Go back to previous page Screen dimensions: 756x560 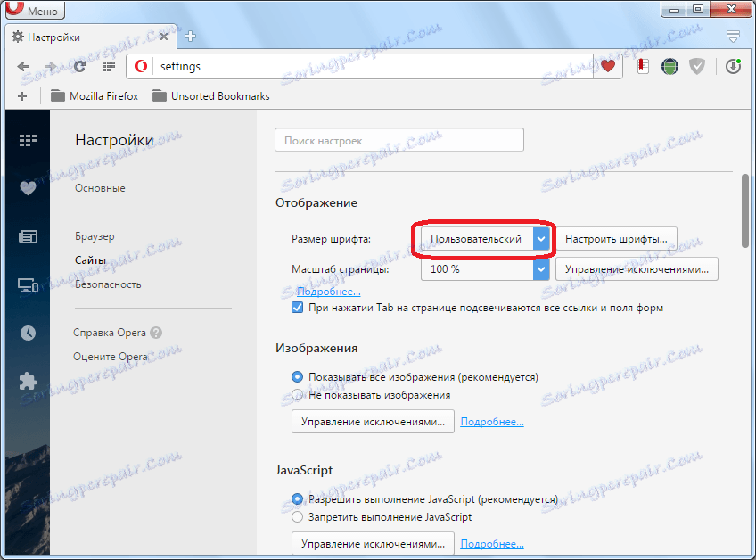pos(23,67)
